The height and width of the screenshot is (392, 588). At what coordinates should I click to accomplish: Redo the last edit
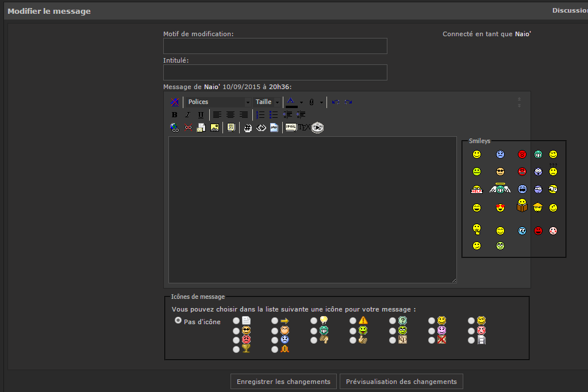click(348, 102)
